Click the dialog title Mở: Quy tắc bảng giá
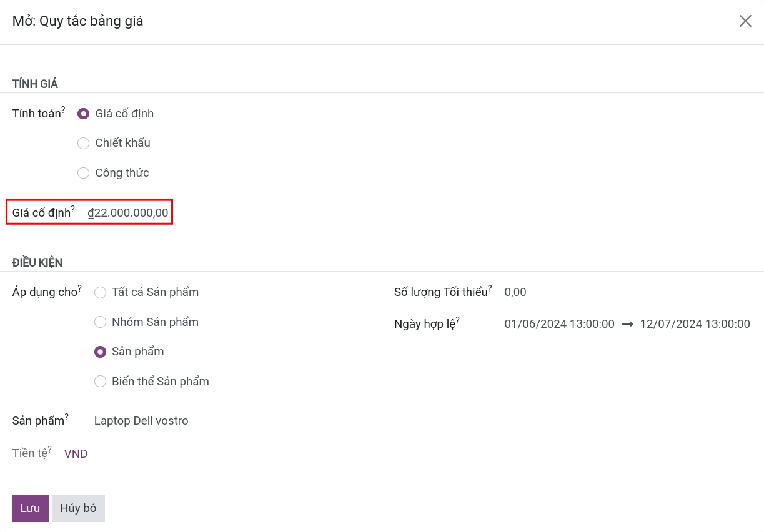 click(x=78, y=21)
